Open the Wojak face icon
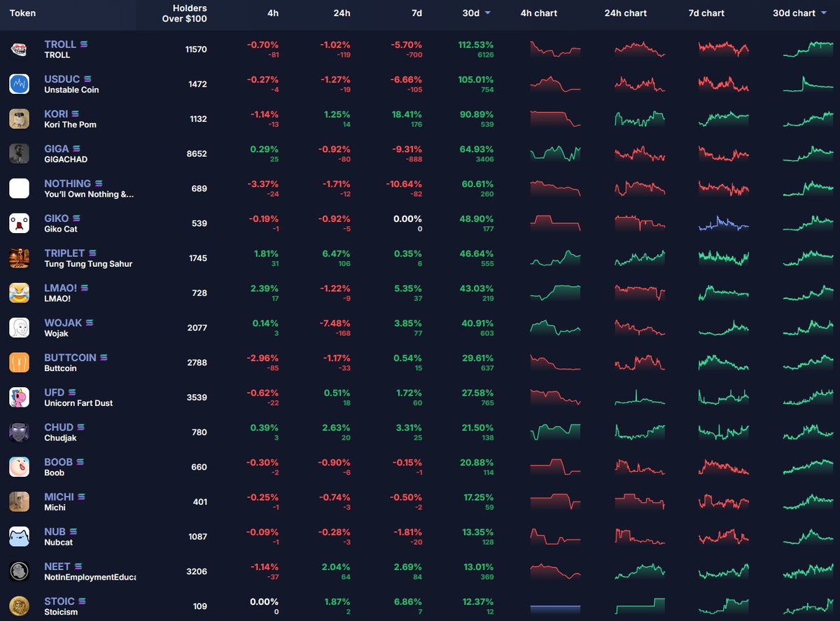 tap(19, 327)
